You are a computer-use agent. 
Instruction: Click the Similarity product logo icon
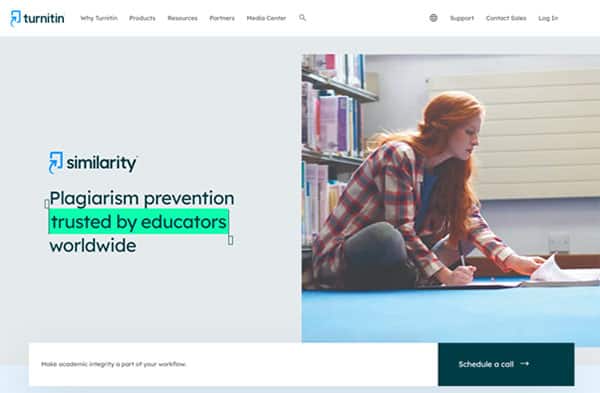[56, 163]
